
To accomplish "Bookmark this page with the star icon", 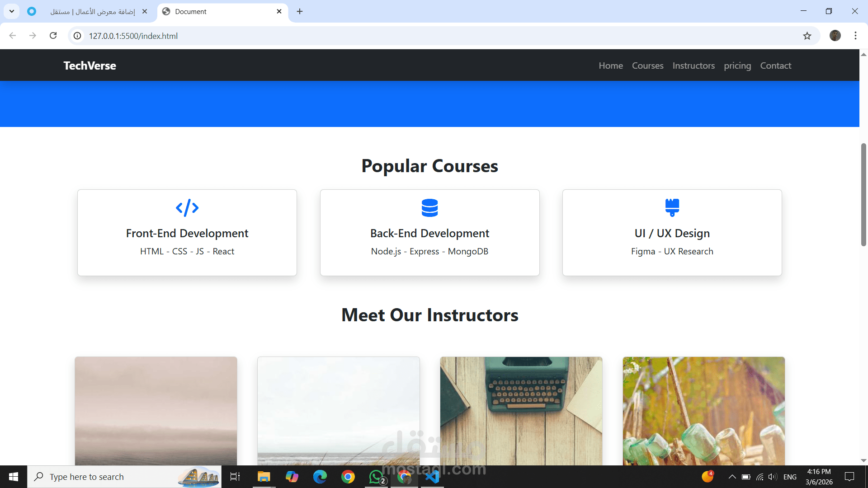I will coord(807,36).
